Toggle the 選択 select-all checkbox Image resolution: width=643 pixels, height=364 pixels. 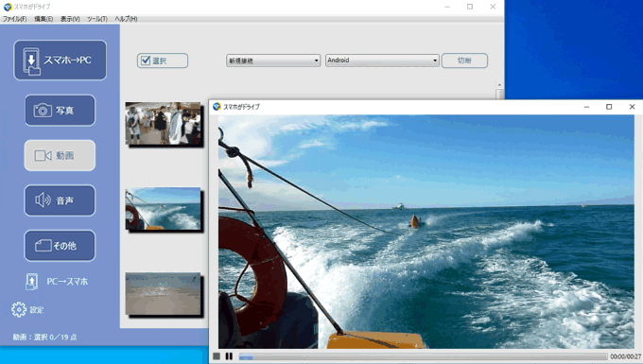[x=163, y=61]
